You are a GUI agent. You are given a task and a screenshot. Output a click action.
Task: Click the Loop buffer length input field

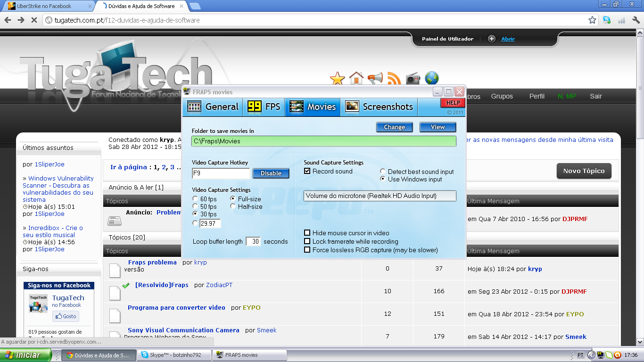click(253, 241)
